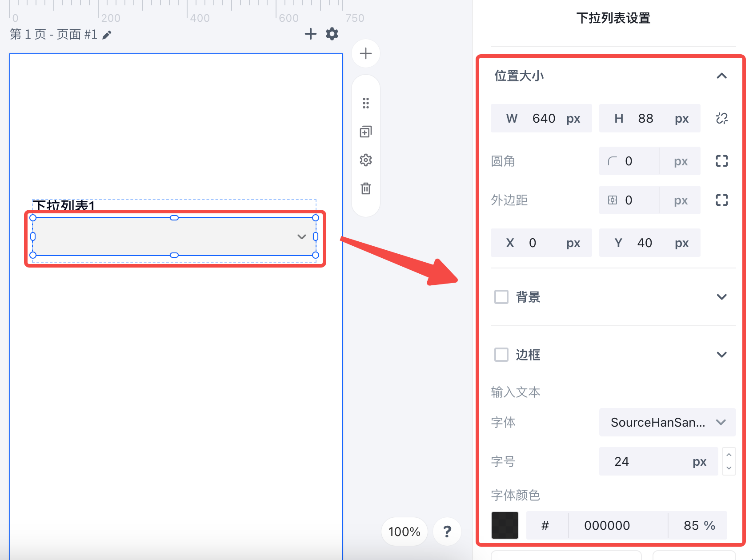This screenshot has height=560, width=753.
Task: Click the pencil icon to rename page #1
Action: point(107,35)
